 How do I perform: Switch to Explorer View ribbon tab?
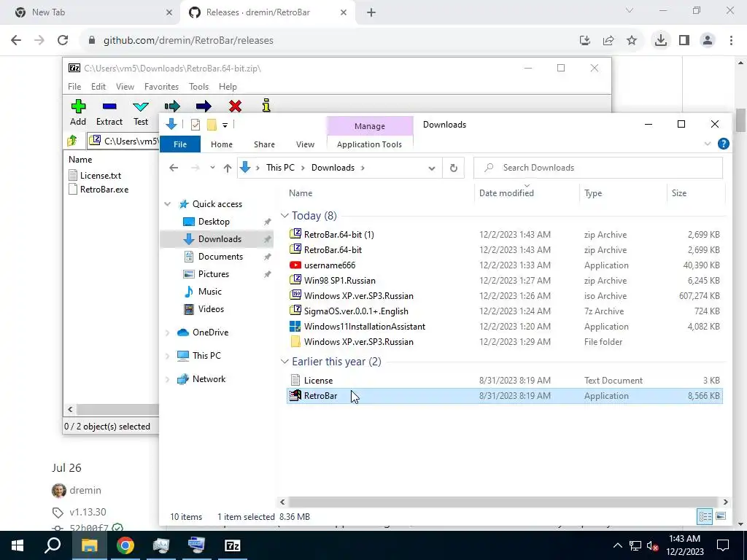306,144
